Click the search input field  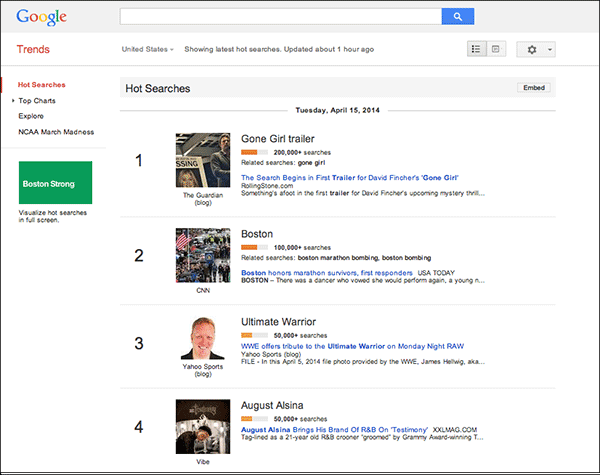point(280,16)
